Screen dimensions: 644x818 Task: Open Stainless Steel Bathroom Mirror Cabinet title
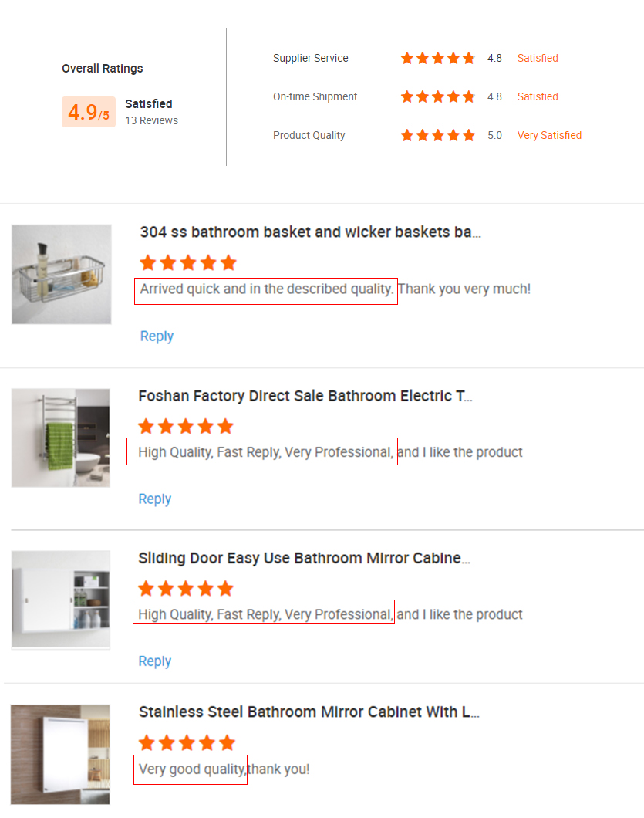tap(309, 712)
